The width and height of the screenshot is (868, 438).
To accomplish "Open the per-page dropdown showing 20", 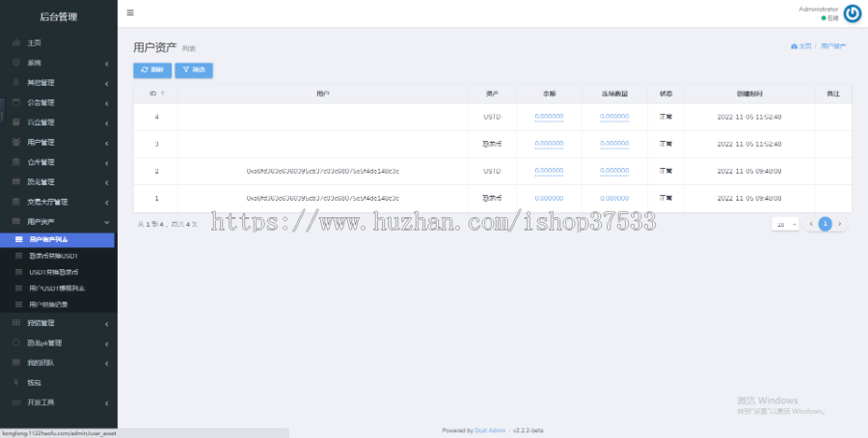I will [785, 224].
